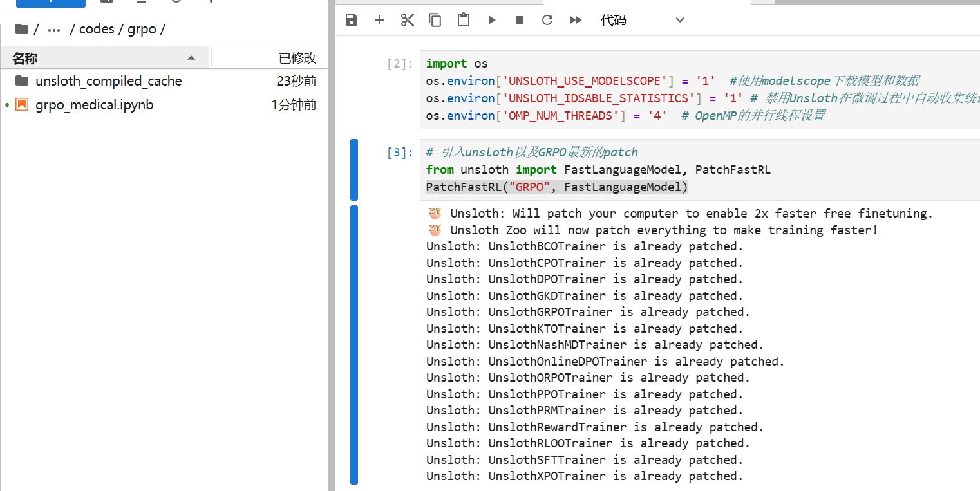The height and width of the screenshot is (491, 980).
Task: Click grpo in the breadcrumb path
Action: pyautogui.click(x=142, y=30)
